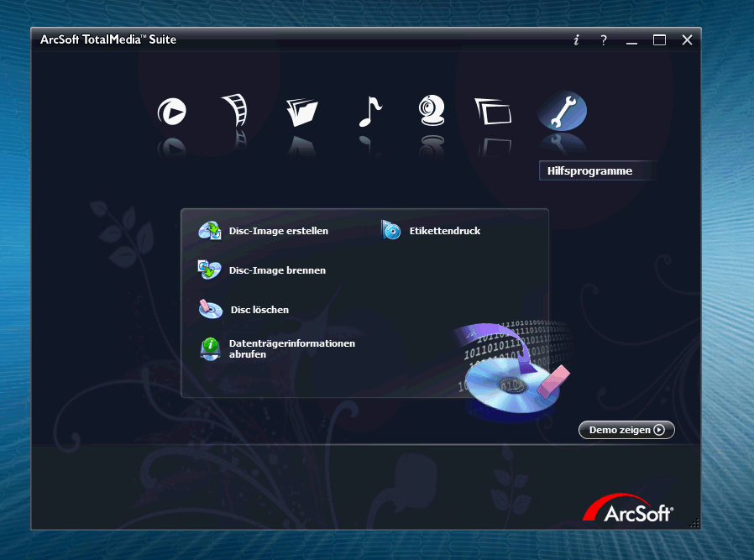The width and height of the screenshot is (754, 560).
Task: Click the Disc-Image brennen disc icon
Action: (209, 270)
